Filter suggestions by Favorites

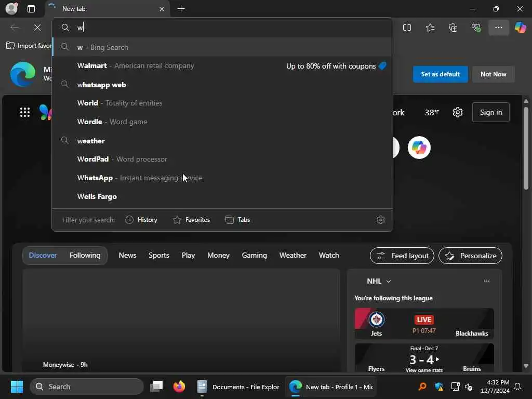[x=191, y=220]
